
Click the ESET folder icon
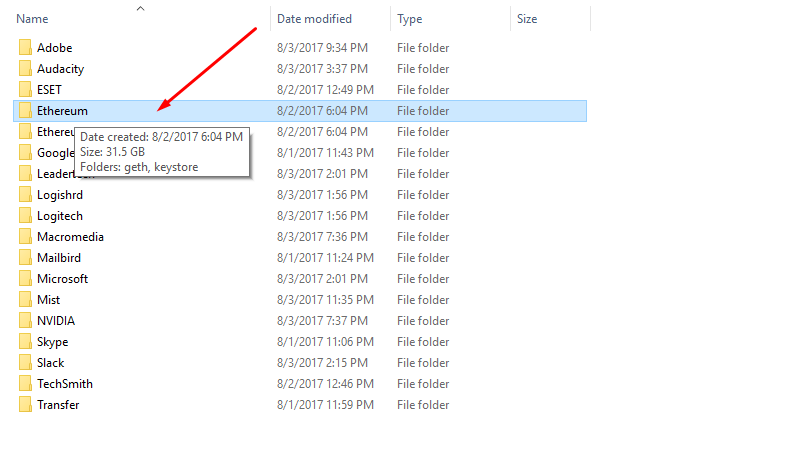(25, 90)
